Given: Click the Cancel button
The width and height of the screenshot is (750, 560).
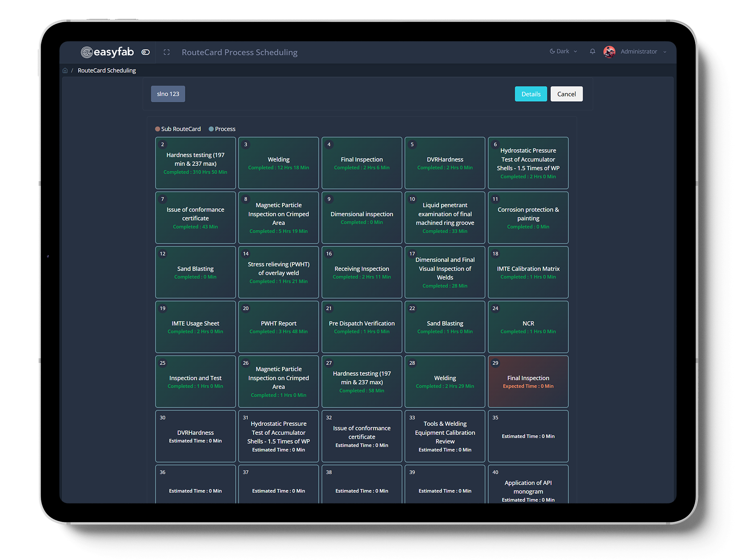Looking at the screenshot, I should click(566, 94).
